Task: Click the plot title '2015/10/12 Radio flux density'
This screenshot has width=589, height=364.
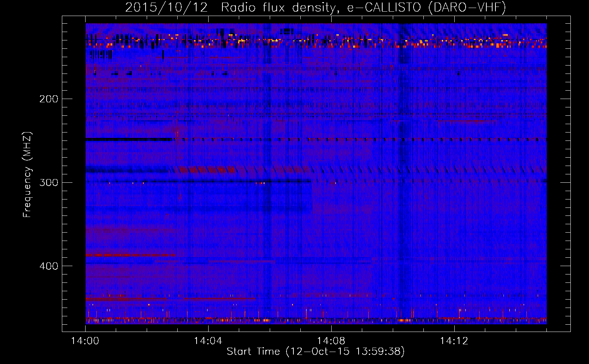Action: point(316,7)
